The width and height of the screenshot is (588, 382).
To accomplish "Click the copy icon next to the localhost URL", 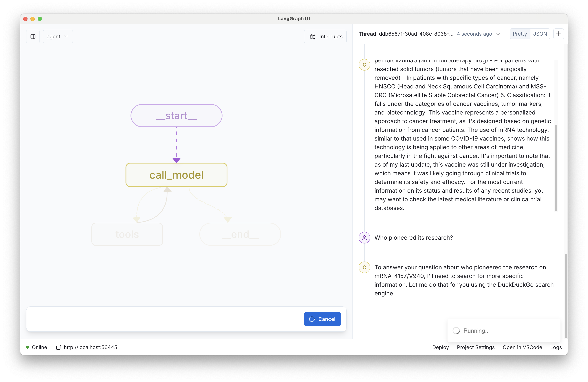I will click(58, 347).
